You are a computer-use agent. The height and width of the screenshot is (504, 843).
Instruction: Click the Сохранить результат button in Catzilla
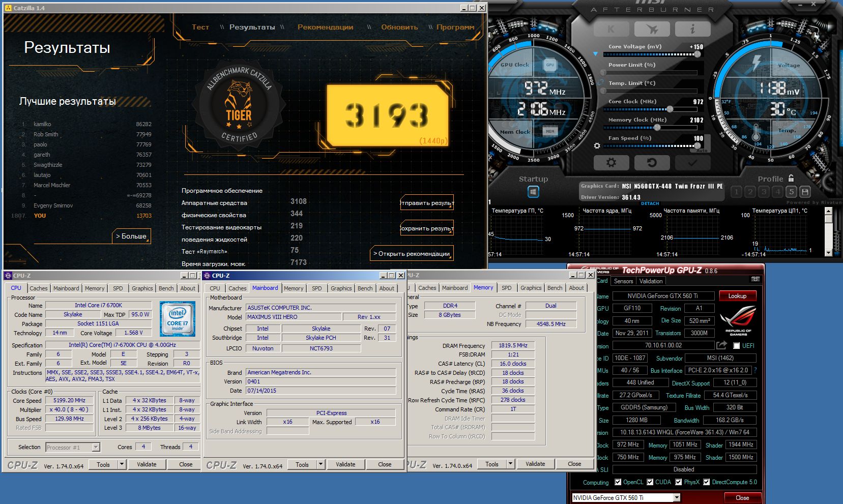coord(426,228)
